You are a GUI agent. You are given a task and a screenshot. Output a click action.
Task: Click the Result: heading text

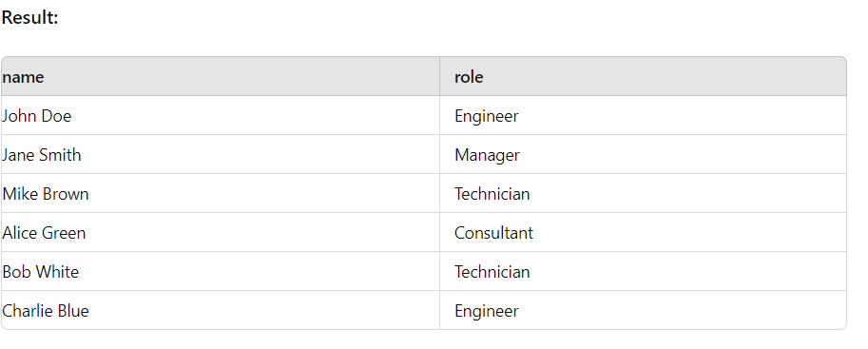tap(29, 17)
